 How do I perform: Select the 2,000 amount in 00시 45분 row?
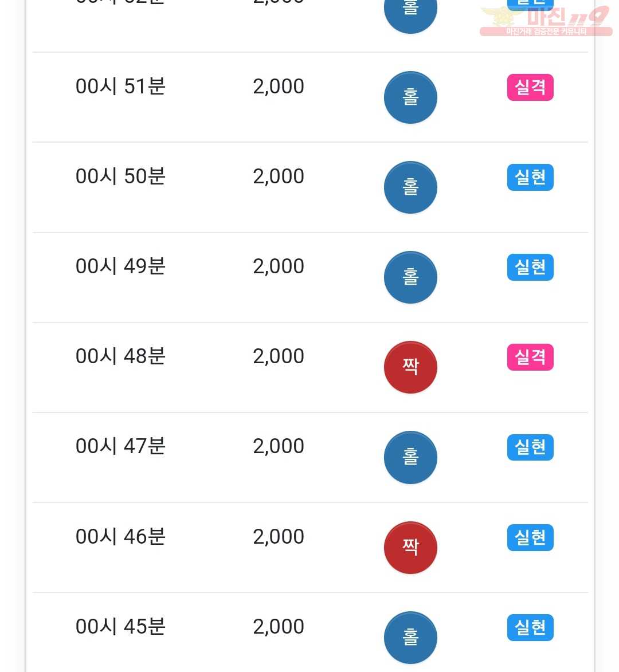[279, 627]
